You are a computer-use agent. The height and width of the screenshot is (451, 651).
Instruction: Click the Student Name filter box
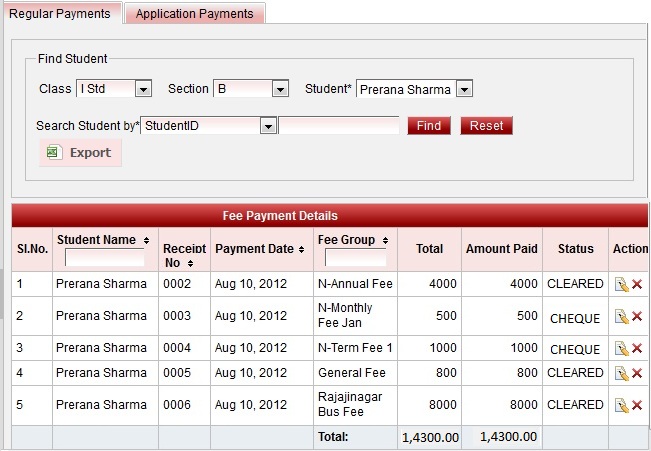pos(104,258)
